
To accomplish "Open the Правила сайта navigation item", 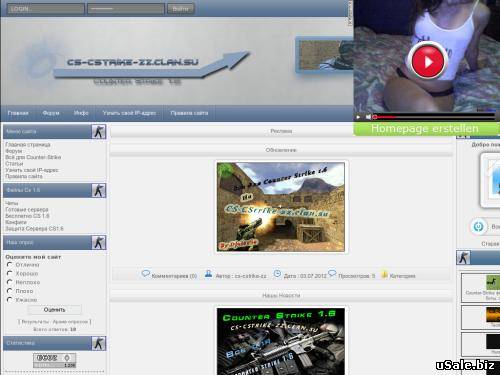I will click(x=189, y=113).
